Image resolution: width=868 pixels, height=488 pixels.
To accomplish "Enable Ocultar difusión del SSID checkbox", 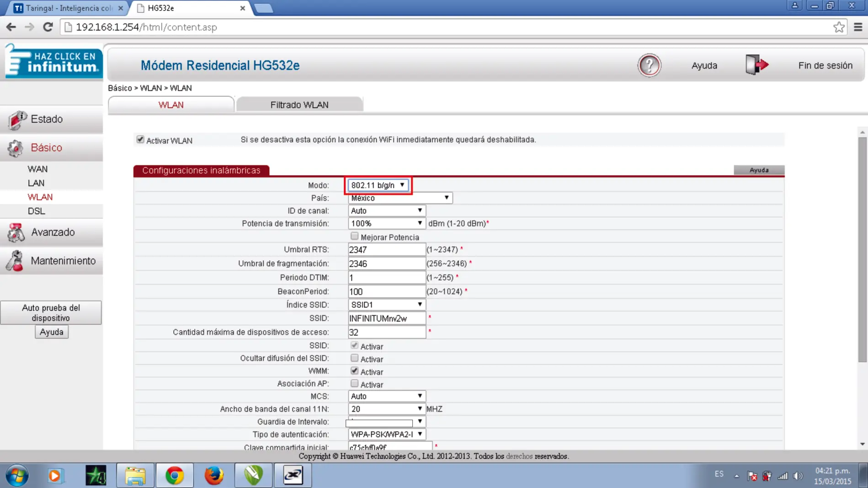I will [x=354, y=358].
